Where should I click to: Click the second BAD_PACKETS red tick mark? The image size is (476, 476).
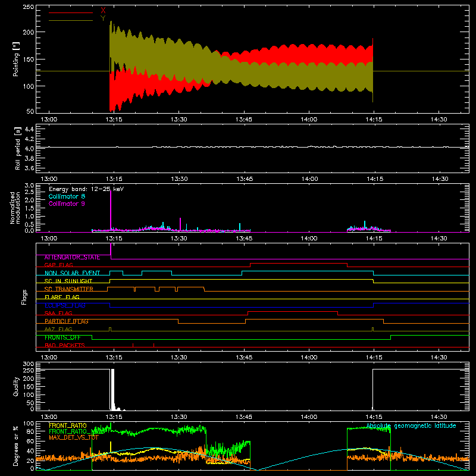coord(154,345)
